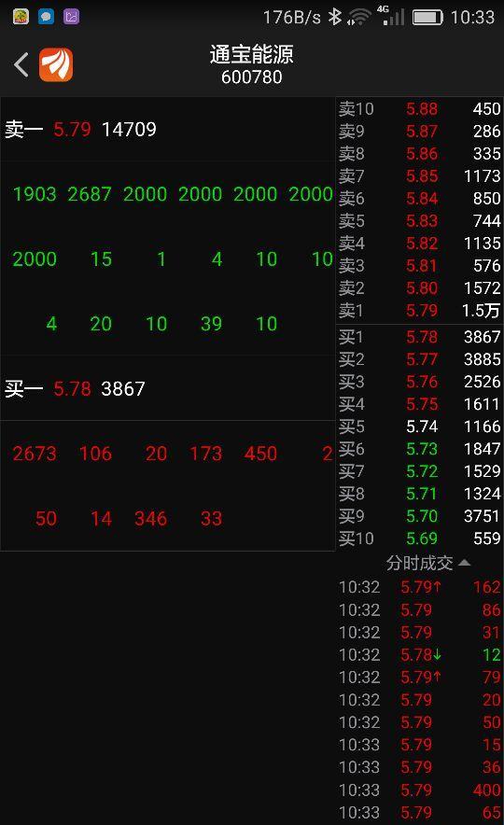Select the 卖9 row at 5.87
Image resolution: width=504 pixels, height=825 pixels.
419,131
